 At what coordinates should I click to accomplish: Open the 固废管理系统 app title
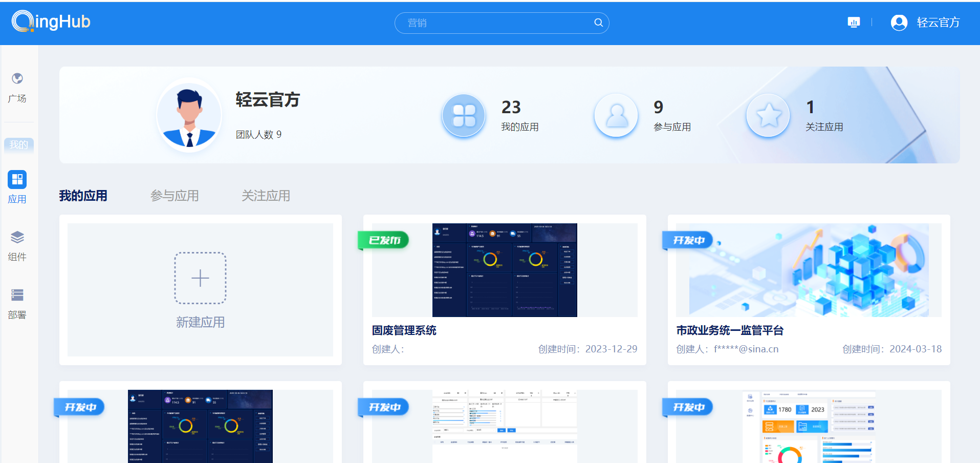[x=404, y=330]
